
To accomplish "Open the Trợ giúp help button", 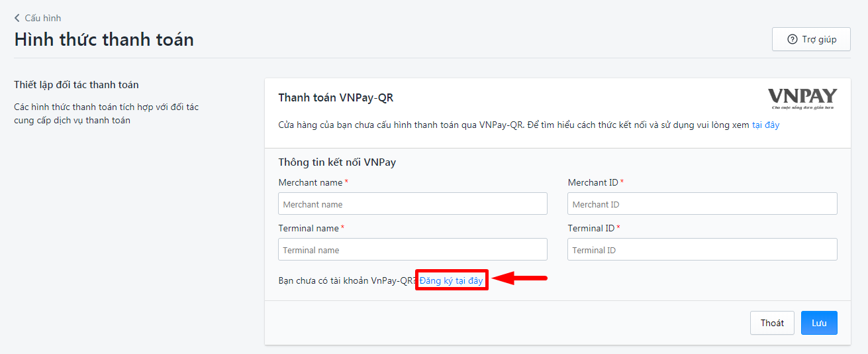I will 811,39.
